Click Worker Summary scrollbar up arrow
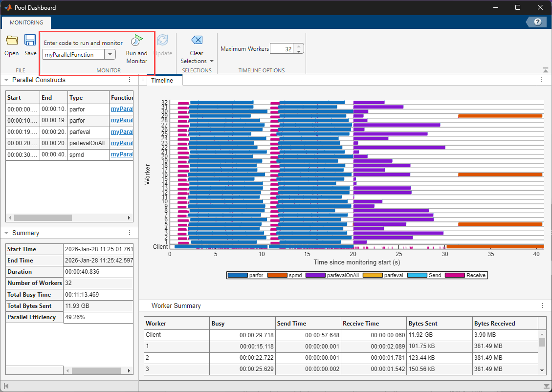This screenshot has height=392, width=552. click(x=542, y=334)
